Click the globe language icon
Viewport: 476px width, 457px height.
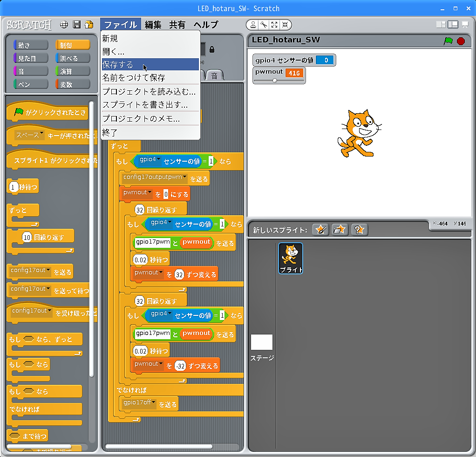pos(64,25)
